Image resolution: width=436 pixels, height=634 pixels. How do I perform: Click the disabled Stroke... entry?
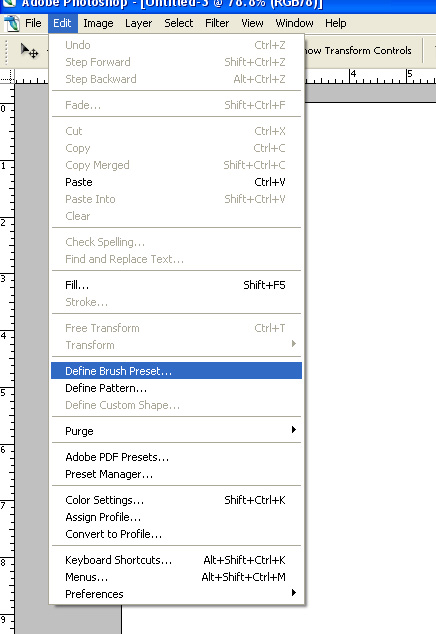click(x=176, y=302)
